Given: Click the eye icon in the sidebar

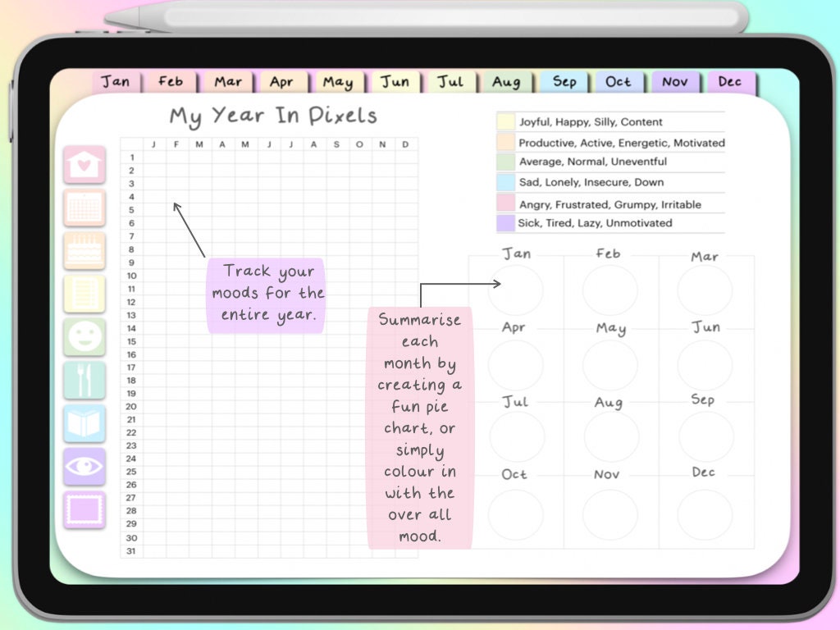Looking at the screenshot, I should pyautogui.click(x=84, y=466).
